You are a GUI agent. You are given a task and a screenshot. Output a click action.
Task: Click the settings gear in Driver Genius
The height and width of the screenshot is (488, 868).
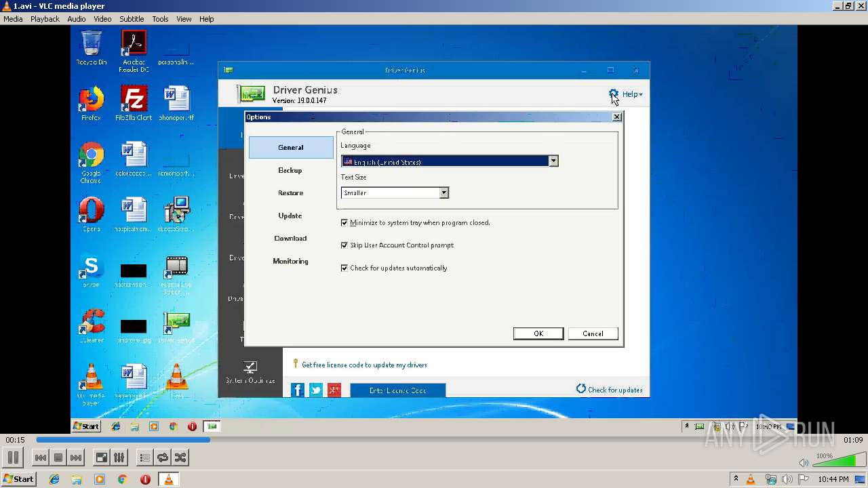tap(613, 94)
